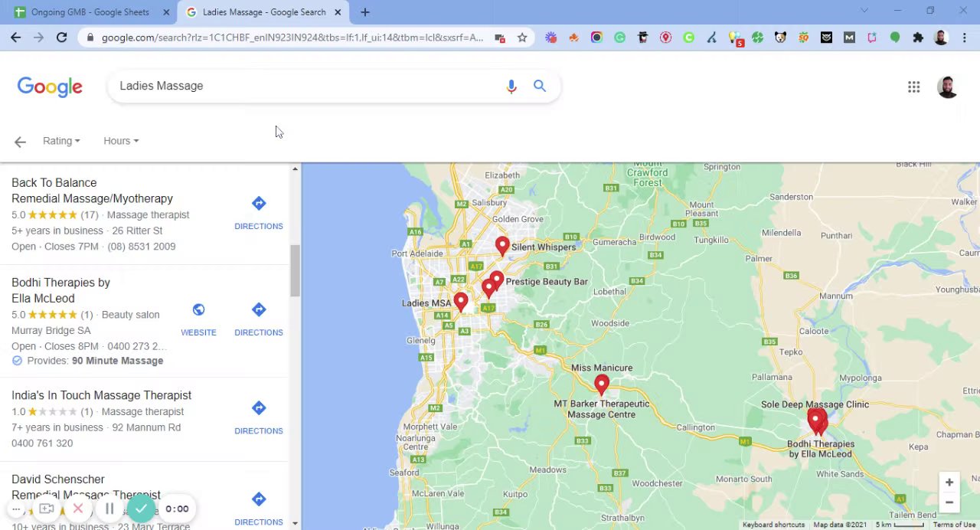Reload the page
The height and width of the screenshot is (530, 980).
[x=61, y=38]
